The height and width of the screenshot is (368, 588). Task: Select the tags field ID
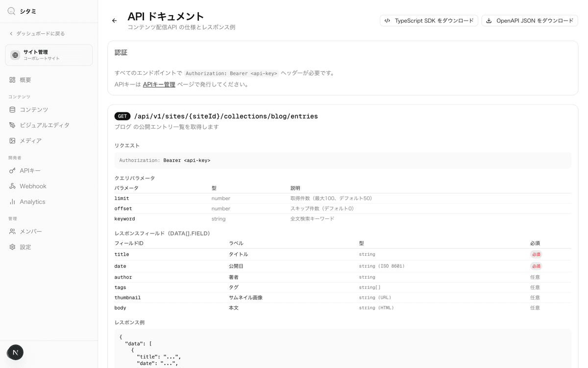(x=121, y=288)
